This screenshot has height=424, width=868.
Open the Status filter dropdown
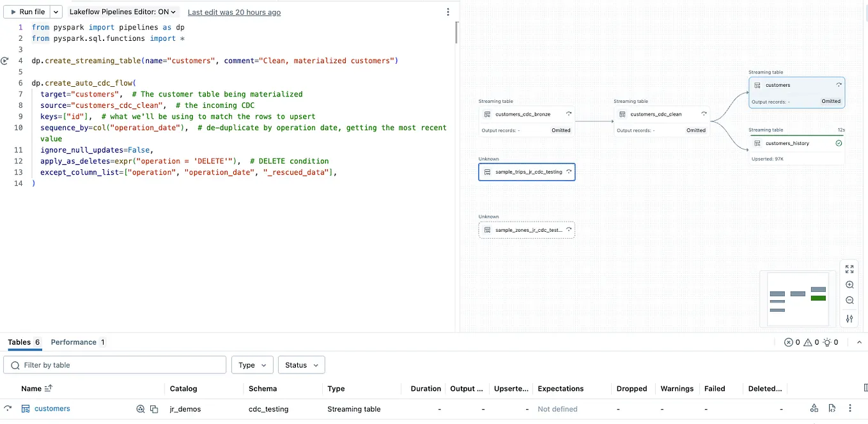coord(301,365)
